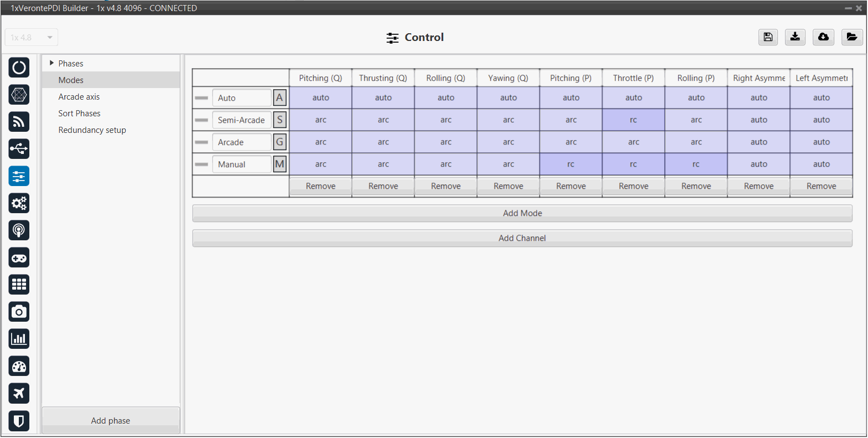Open the gamepad icon in sidebar
Image resolution: width=868 pixels, height=438 pixels.
point(19,257)
